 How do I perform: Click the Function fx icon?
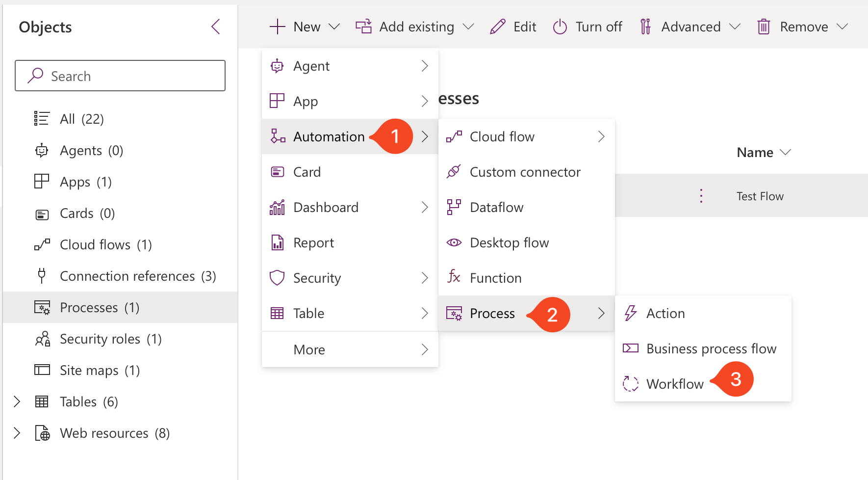pyautogui.click(x=454, y=276)
